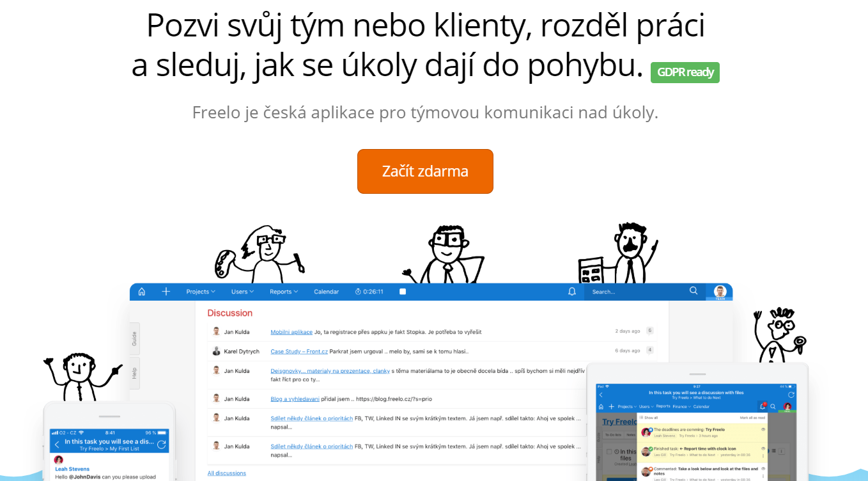Open the Blog a vyhledavani link

coord(295,398)
